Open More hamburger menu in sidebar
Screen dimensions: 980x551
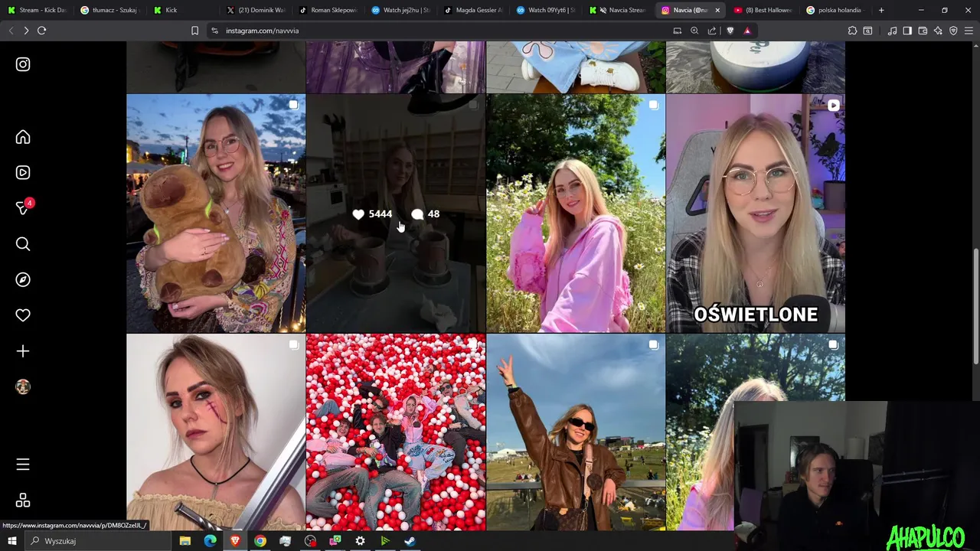pos(23,465)
